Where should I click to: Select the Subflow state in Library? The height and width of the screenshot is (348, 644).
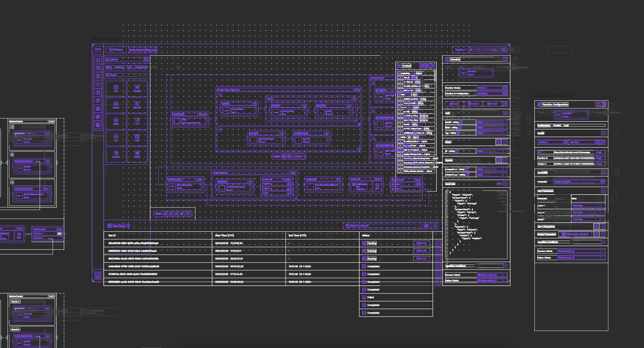pyautogui.click(x=116, y=154)
